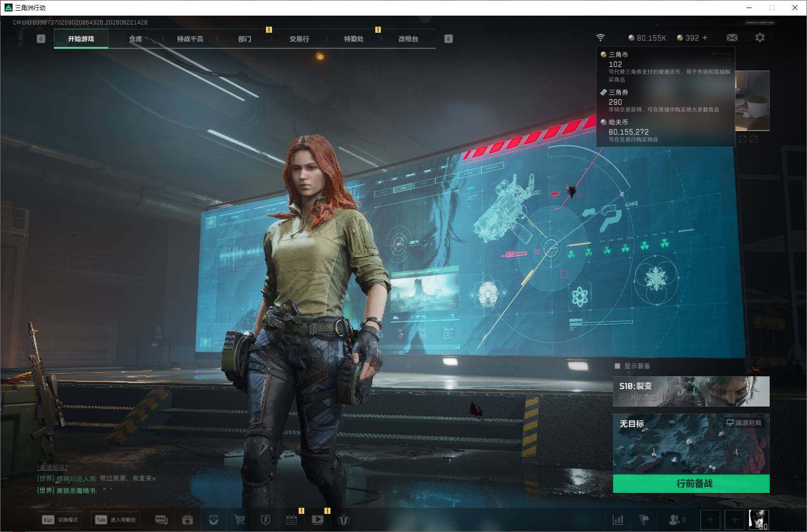
Task: Click the E key hint icon
Action: [x=448, y=39]
